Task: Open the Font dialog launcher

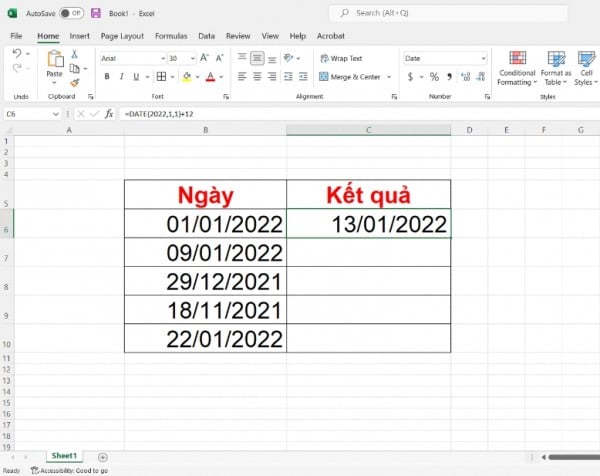Action: [226, 97]
